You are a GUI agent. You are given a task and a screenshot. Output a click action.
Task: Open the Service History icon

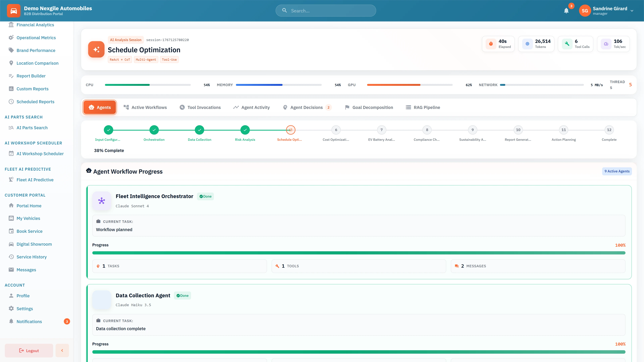[x=11, y=257]
